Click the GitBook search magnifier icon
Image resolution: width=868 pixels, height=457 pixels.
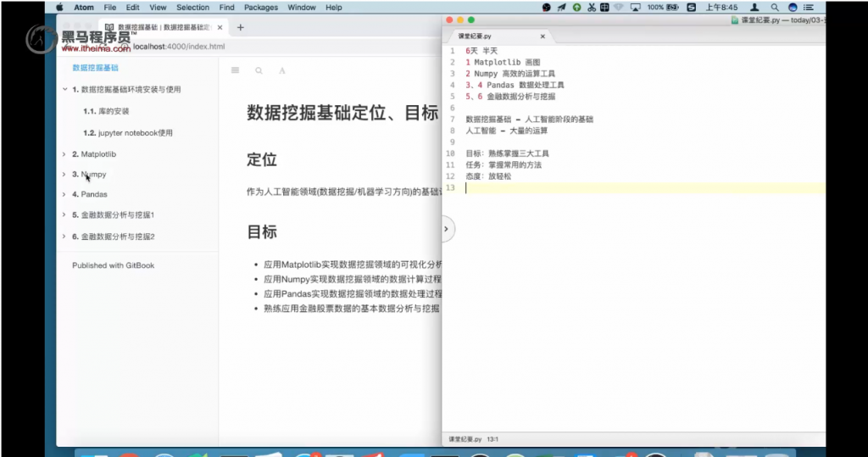(259, 70)
